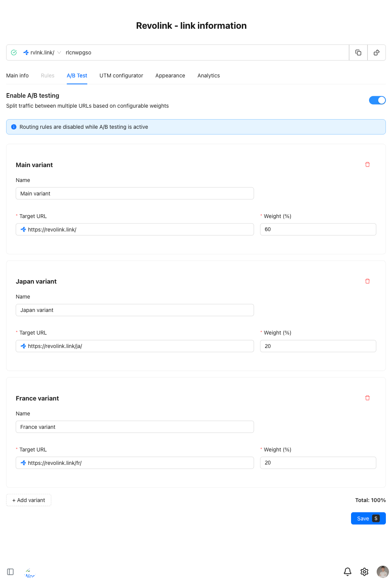Disable the A/B testing switch

(377, 100)
